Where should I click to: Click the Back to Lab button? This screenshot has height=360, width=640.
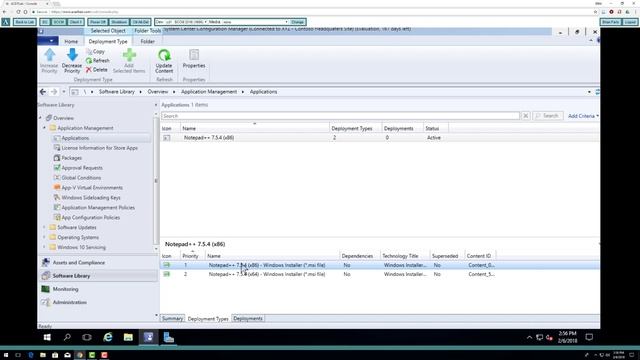[25, 22]
